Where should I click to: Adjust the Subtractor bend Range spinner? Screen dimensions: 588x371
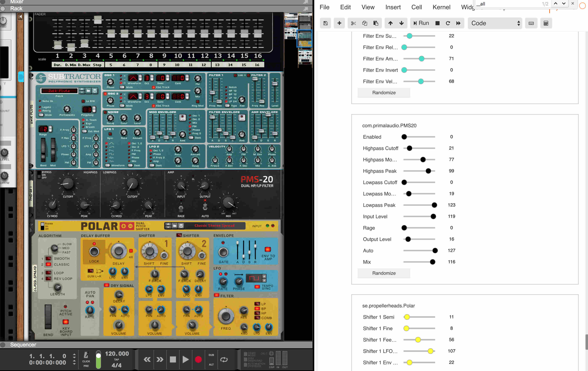click(50, 129)
